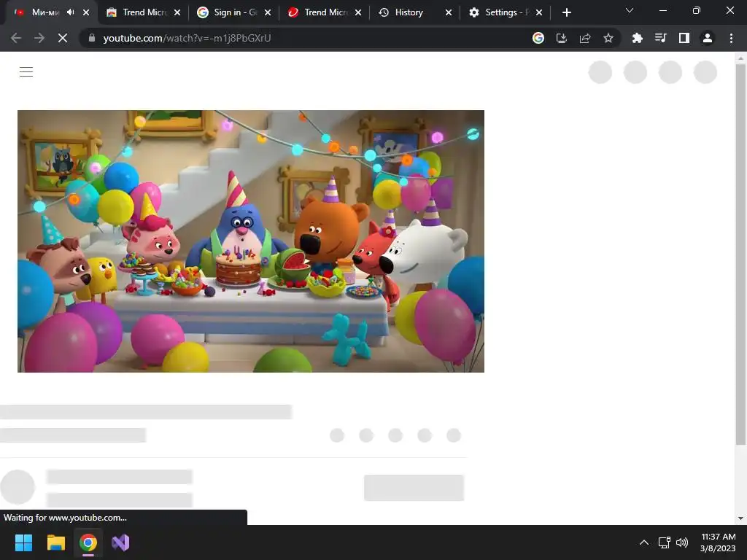Install app using the download icon in address bar

point(562,38)
